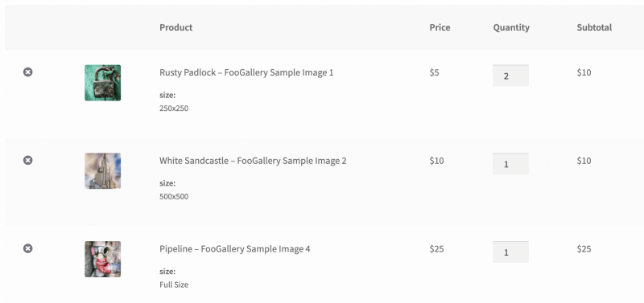Remove White Sandcastle item from cart
644x303 pixels.
coord(27,160)
